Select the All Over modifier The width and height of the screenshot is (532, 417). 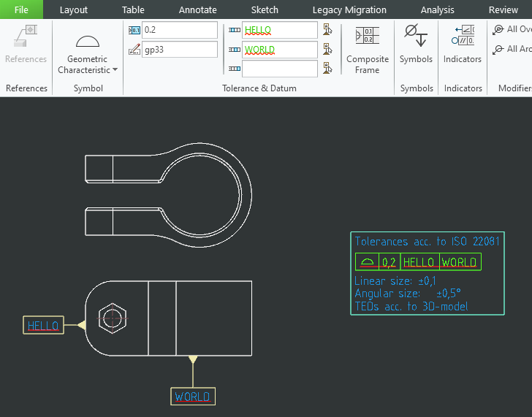(512, 29)
